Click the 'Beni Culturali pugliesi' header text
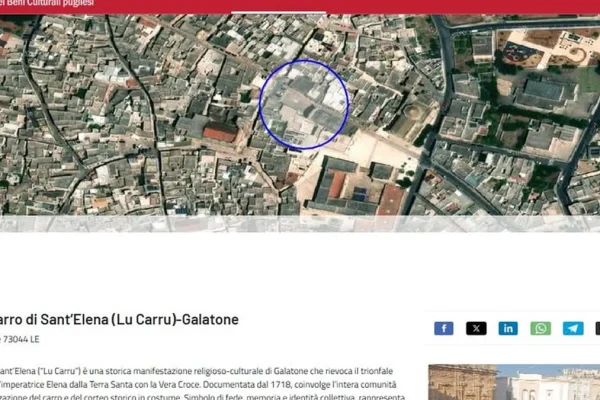This screenshot has width=600, height=400. pyautogui.click(x=50, y=3)
